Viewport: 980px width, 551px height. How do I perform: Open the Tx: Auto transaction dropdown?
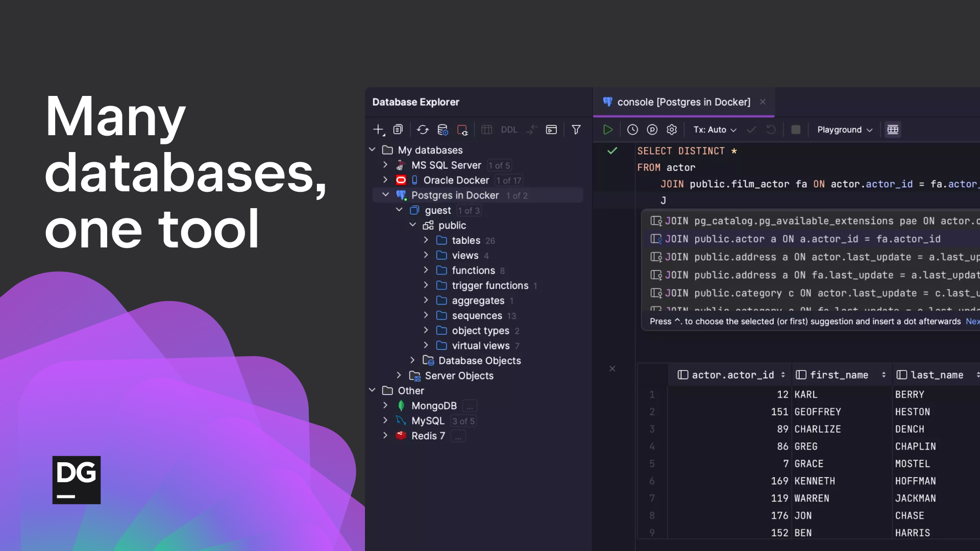click(x=715, y=130)
